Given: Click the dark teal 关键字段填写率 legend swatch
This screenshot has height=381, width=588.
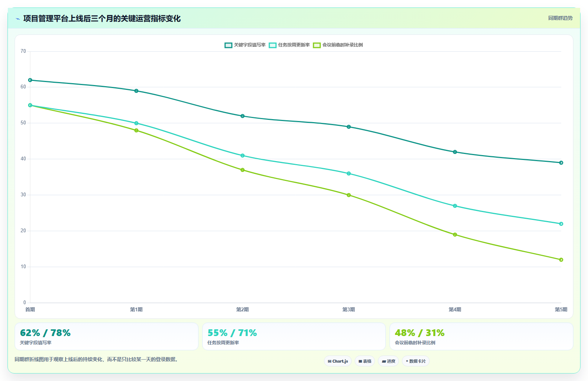Looking at the screenshot, I should [x=228, y=45].
